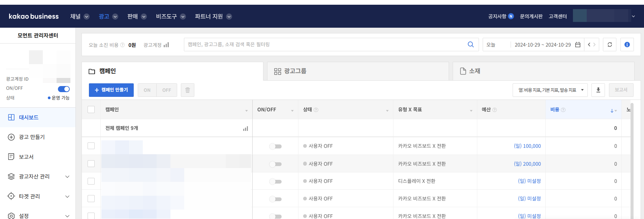Open the account profile dropdown arrow
Screen dimensions: 644x219
point(633,16)
